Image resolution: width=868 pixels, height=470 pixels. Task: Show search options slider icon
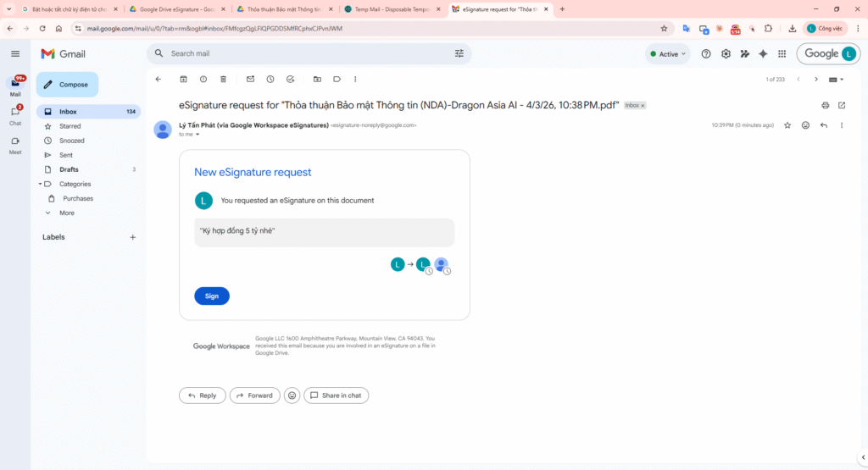click(x=459, y=53)
